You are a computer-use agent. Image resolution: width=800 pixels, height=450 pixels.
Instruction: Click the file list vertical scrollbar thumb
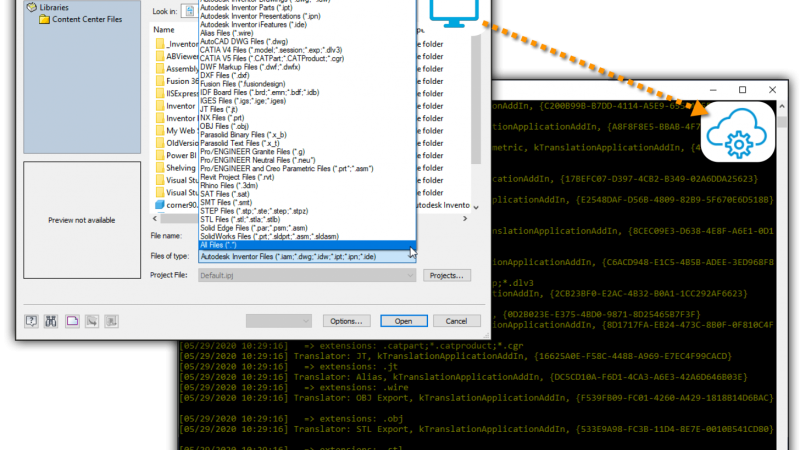(476, 100)
